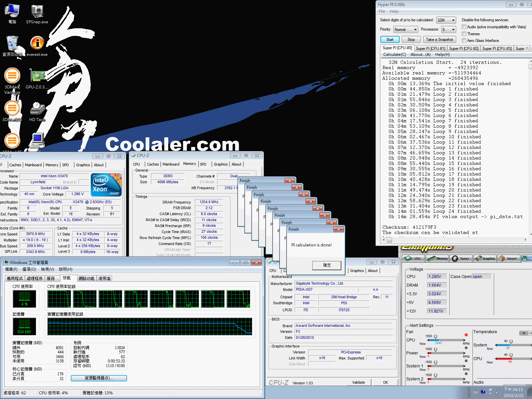Open the 32M digits of pi dropdown

pyautogui.click(x=446, y=20)
